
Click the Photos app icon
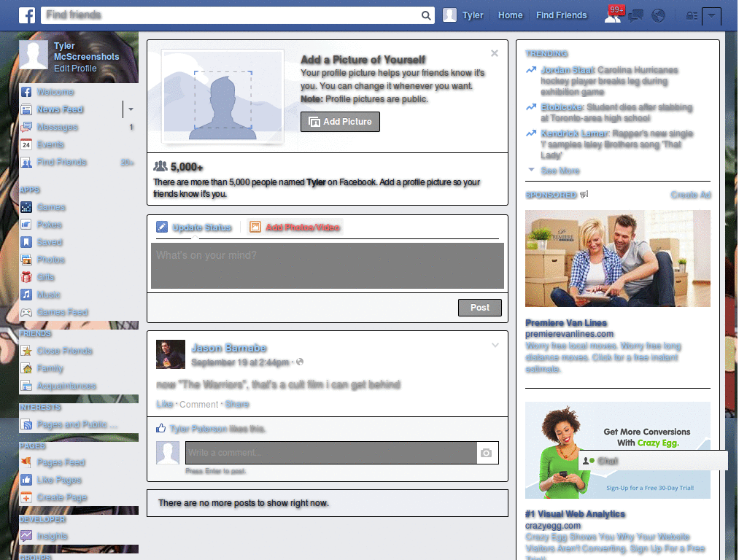click(26, 260)
